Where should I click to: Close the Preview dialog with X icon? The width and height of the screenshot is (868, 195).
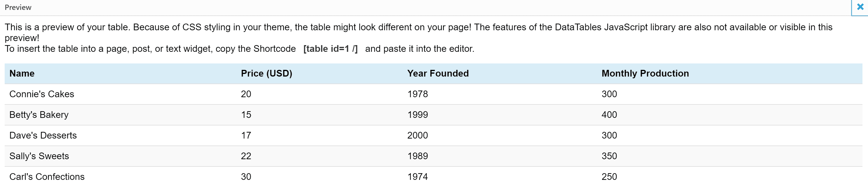(x=860, y=7)
